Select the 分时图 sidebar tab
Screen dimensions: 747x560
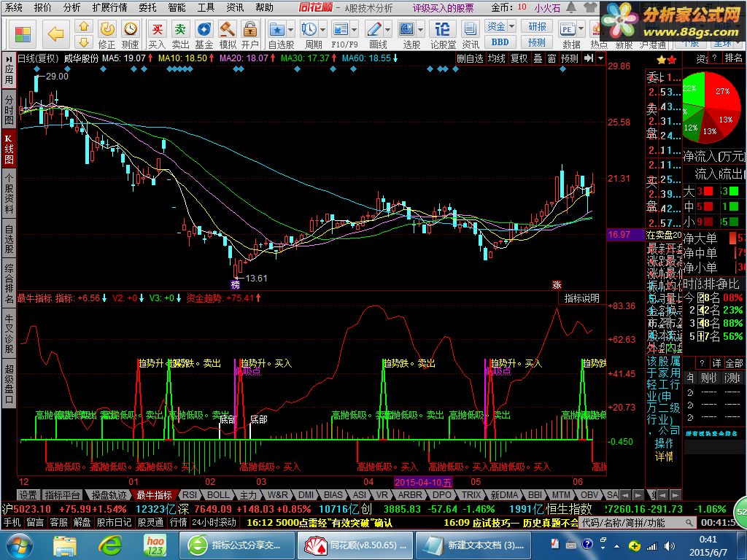click(x=9, y=109)
